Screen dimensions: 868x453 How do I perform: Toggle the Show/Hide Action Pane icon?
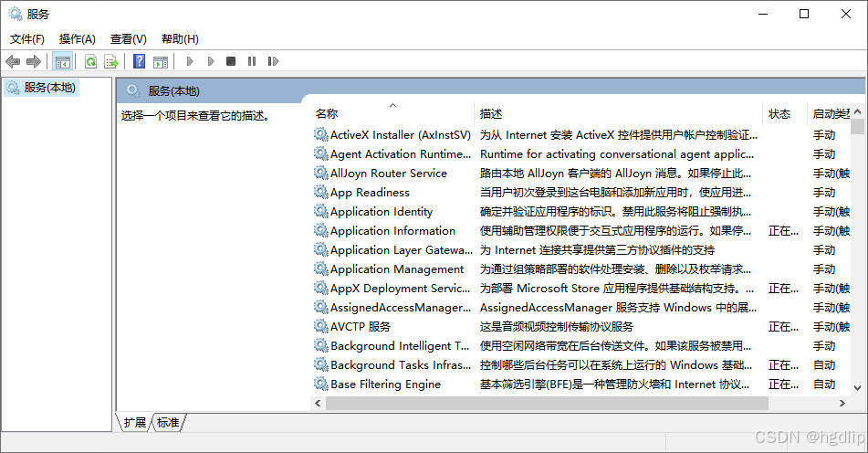[x=161, y=61]
